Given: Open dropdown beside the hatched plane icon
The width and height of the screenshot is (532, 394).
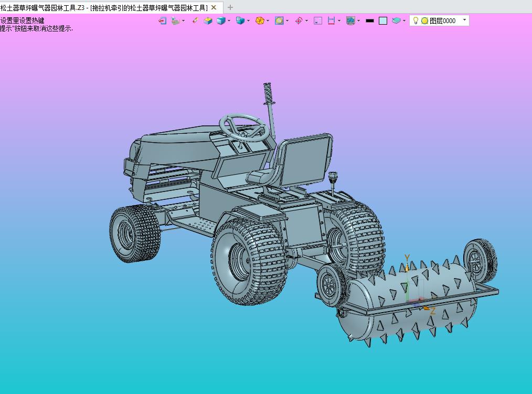Looking at the screenshot, I should [184, 20].
